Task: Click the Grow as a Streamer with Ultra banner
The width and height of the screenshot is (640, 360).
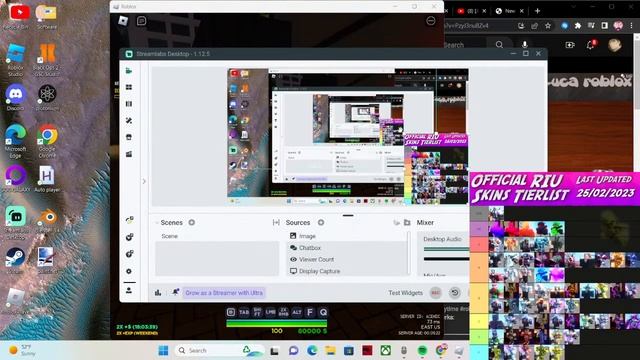Action: point(224,293)
